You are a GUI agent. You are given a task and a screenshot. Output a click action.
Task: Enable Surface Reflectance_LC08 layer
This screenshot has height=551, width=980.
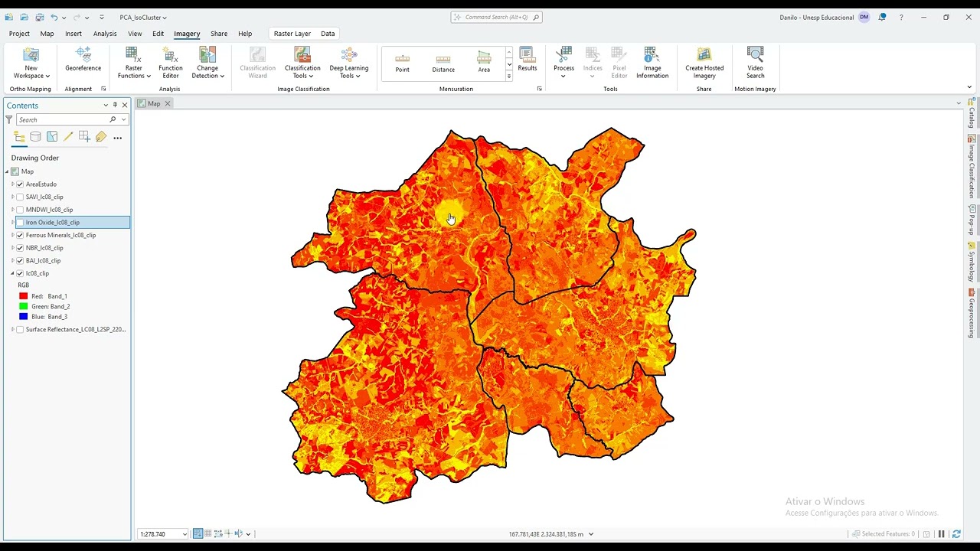[20, 329]
